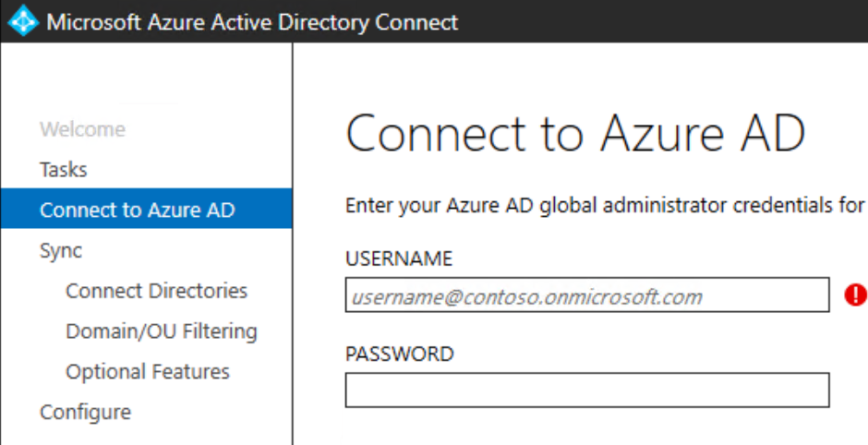This screenshot has height=445, width=868.
Task: Select the Optional Features sub-step
Action: 147,372
